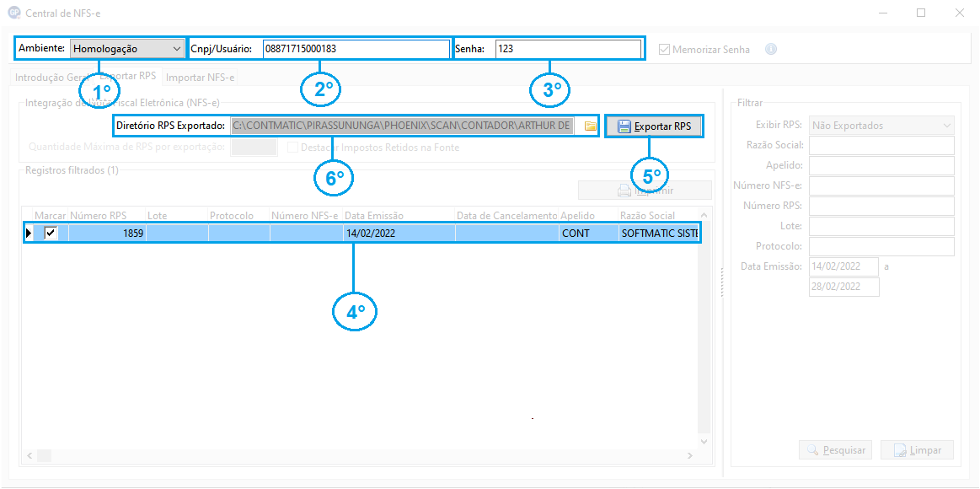Toggle Destacar Impostos Retidos na Fonte checkbox

click(292, 148)
